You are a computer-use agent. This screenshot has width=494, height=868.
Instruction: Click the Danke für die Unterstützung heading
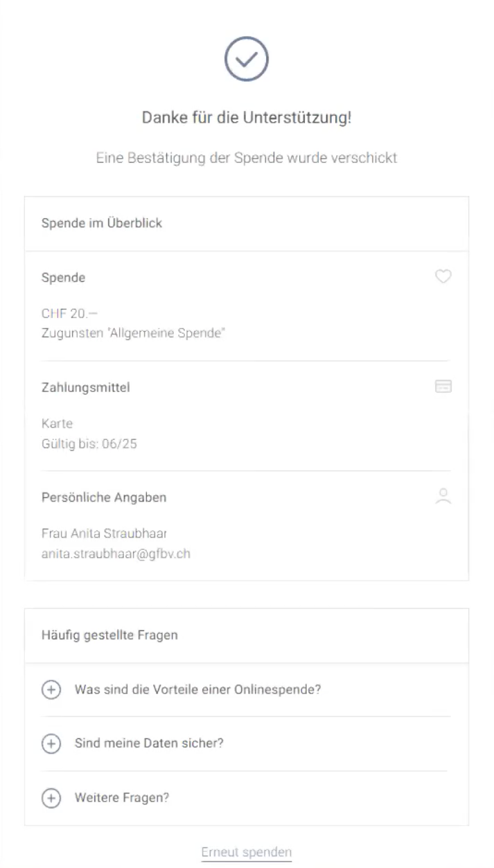(x=247, y=118)
